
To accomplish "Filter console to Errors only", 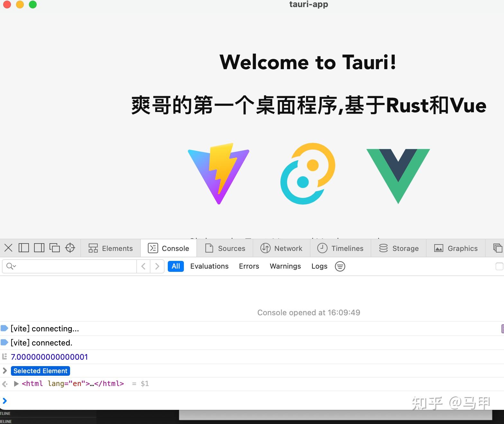I will click(249, 266).
